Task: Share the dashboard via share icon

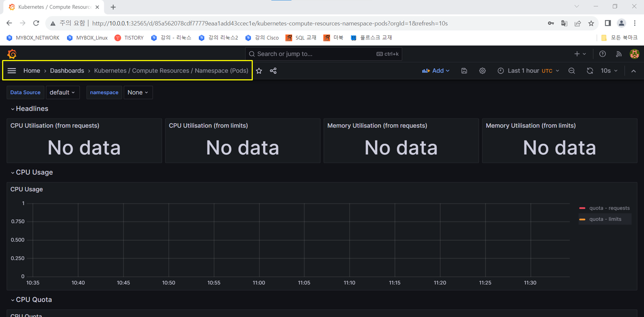Action: (x=273, y=71)
